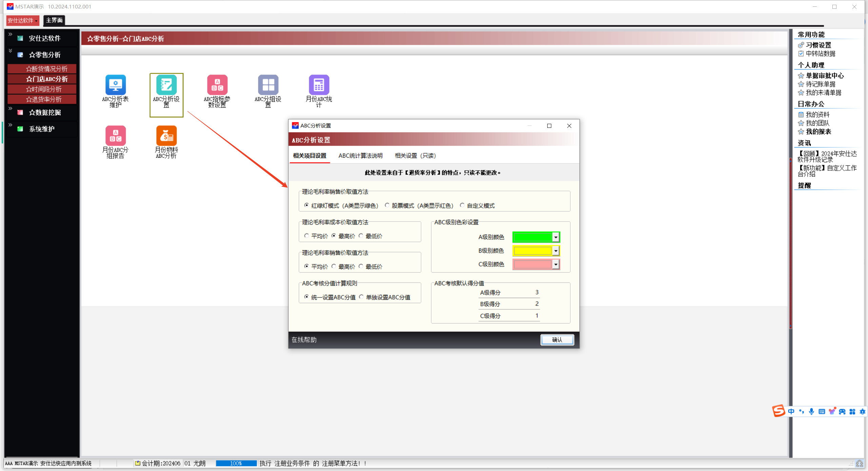Select 单独设置ABC分值 radio option
Viewport: 868px width, 471px height.
[361, 297]
